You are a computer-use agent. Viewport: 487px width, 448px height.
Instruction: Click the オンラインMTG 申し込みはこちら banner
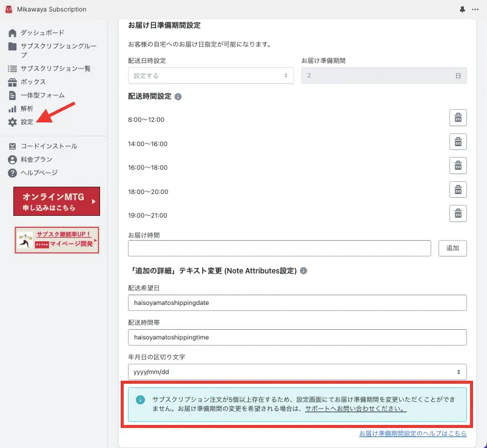(56, 201)
